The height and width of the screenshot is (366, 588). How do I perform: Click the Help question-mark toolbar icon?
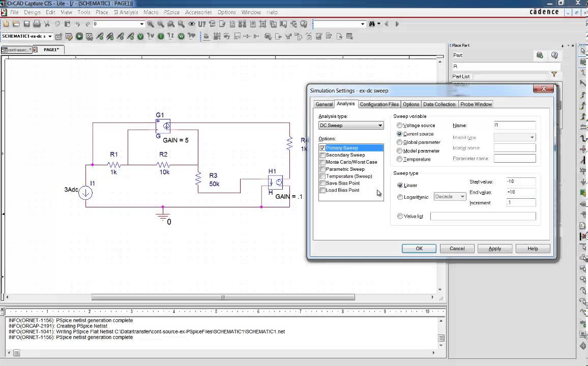point(304,24)
